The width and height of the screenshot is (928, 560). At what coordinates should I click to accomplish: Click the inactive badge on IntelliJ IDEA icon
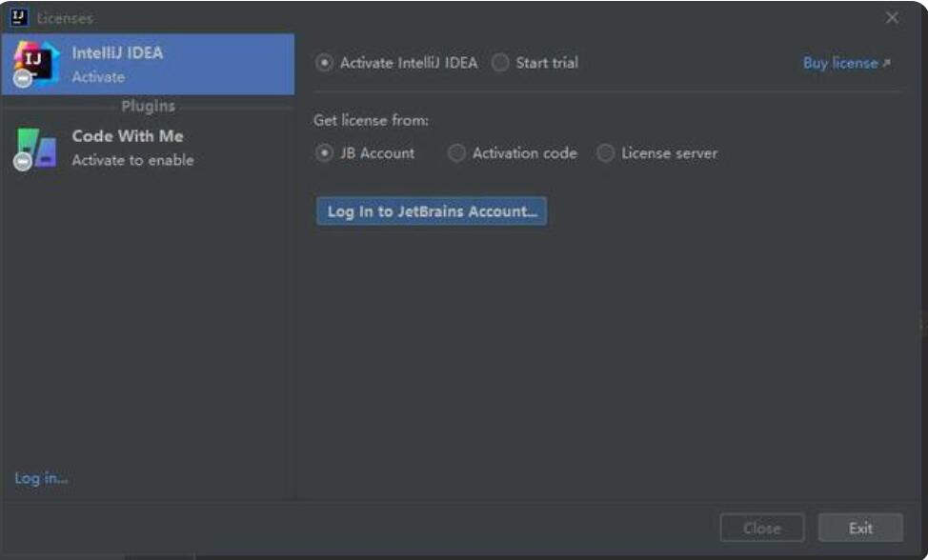click(23, 78)
